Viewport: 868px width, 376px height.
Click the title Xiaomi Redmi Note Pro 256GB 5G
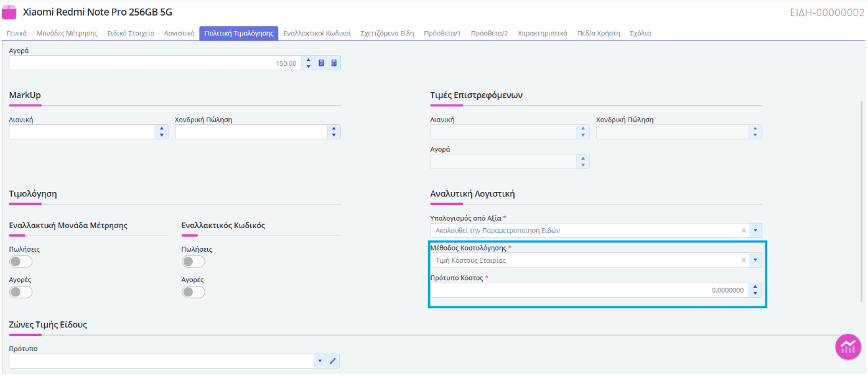click(98, 12)
